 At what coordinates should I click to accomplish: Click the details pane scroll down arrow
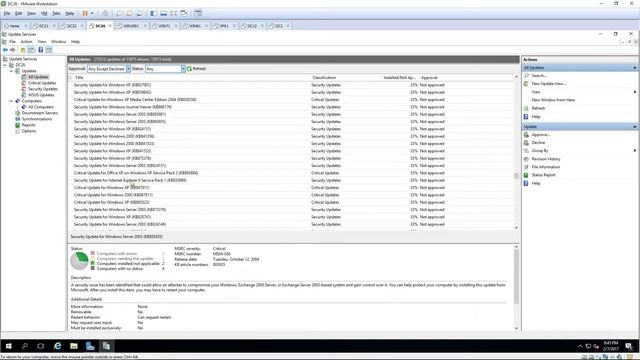click(x=516, y=328)
